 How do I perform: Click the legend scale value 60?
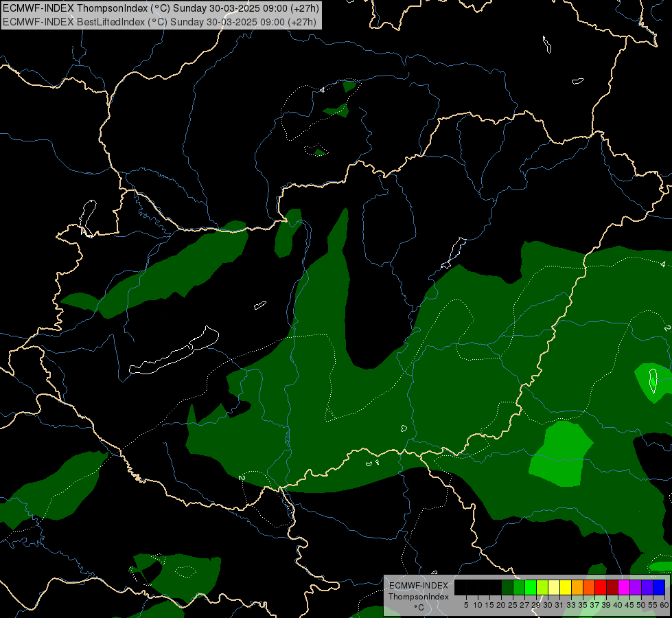(x=664, y=605)
